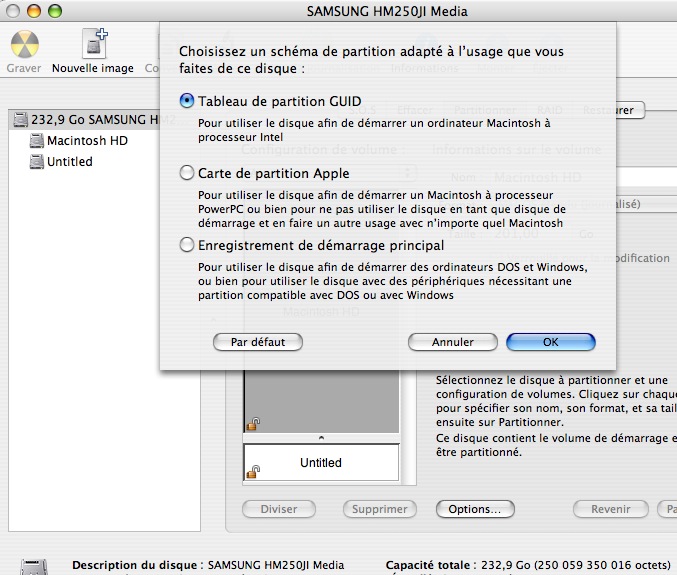Click Annuler to dismiss the sheet

click(452, 342)
